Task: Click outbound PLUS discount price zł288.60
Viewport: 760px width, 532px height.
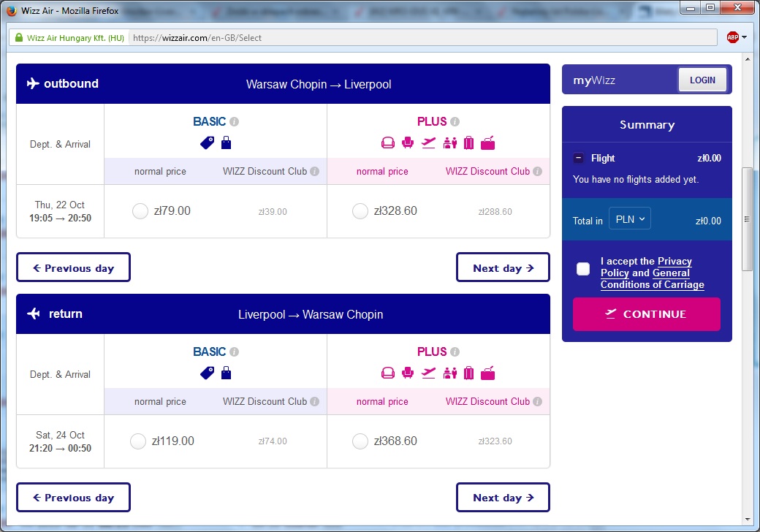Action: [x=495, y=212]
